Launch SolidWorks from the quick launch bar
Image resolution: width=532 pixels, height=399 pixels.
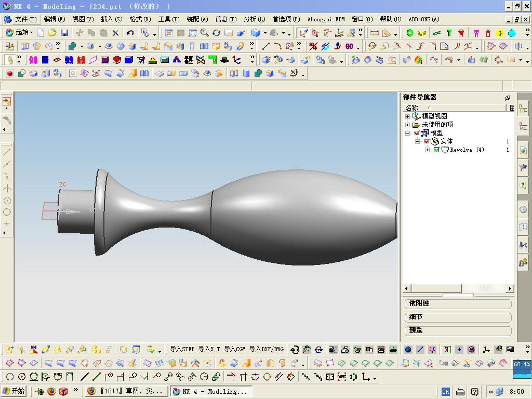coord(63,392)
